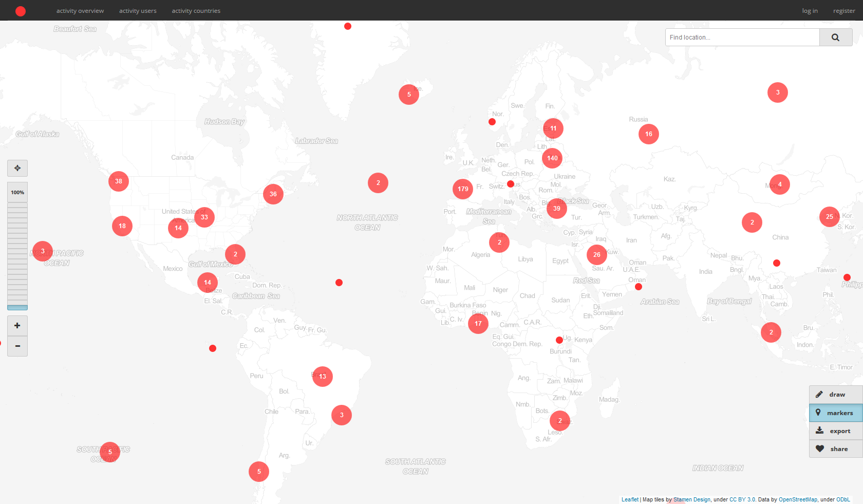Click the pan crosshair control

pos(17,168)
